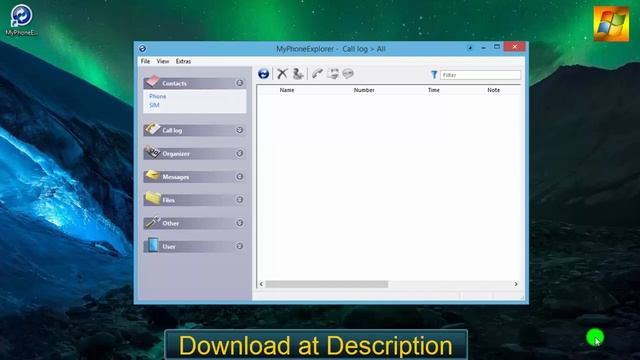
Task: Select the Other sidebar section
Action: coord(195,223)
